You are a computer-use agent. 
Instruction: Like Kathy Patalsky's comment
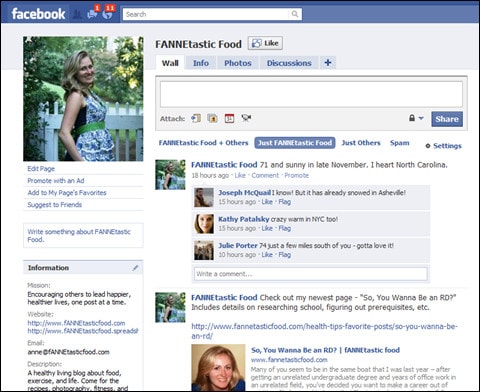(x=267, y=228)
